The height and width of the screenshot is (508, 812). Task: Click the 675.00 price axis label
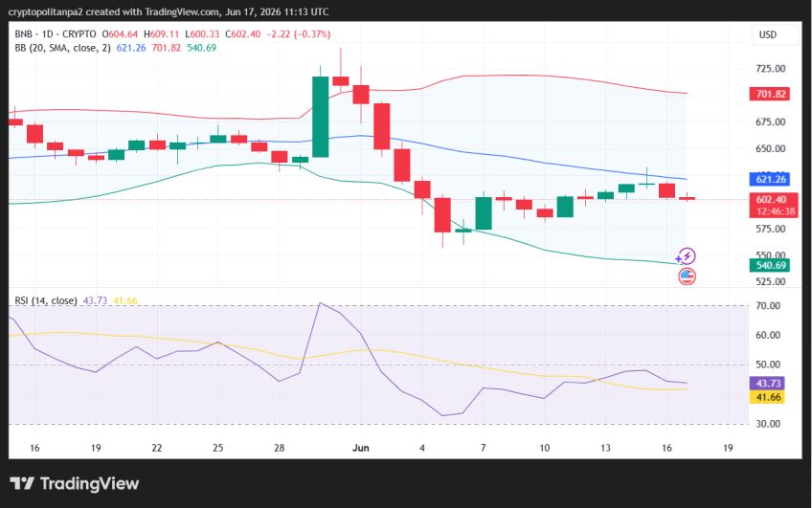pos(770,122)
